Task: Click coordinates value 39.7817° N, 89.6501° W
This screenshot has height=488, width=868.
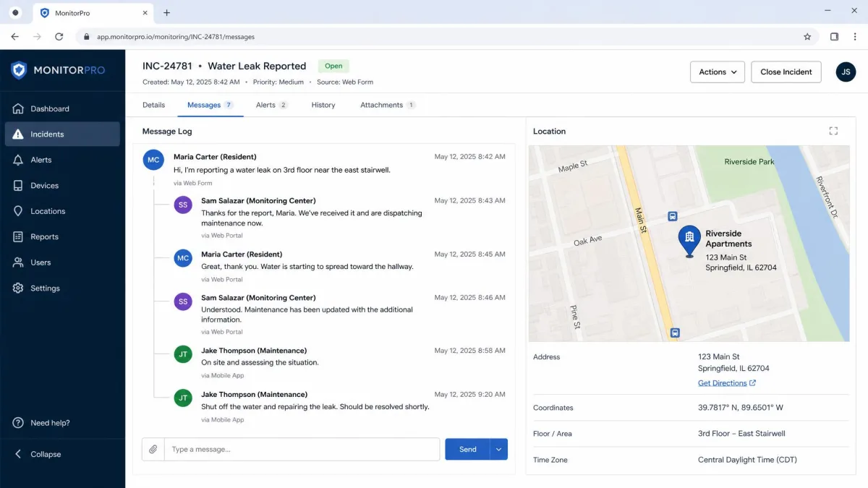Action: (741, 408)
